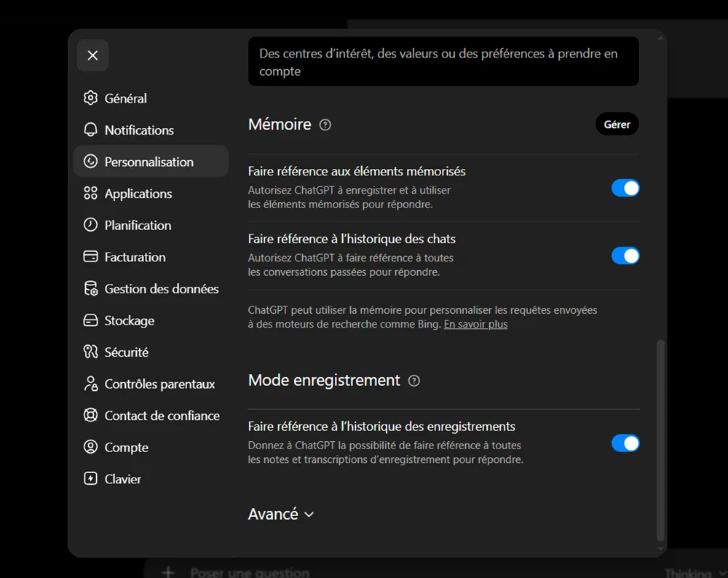This screenshot has height=578, width=728.
Task: Click the scrollbar down arrow
Action: click(x=660, y=549)
